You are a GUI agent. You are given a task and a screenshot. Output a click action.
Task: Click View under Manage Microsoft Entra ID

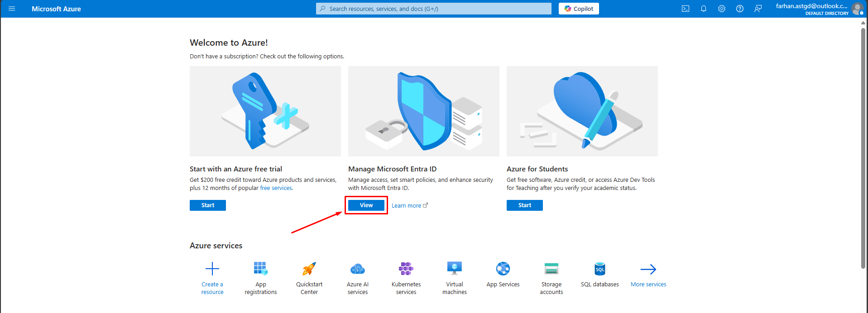366,205
